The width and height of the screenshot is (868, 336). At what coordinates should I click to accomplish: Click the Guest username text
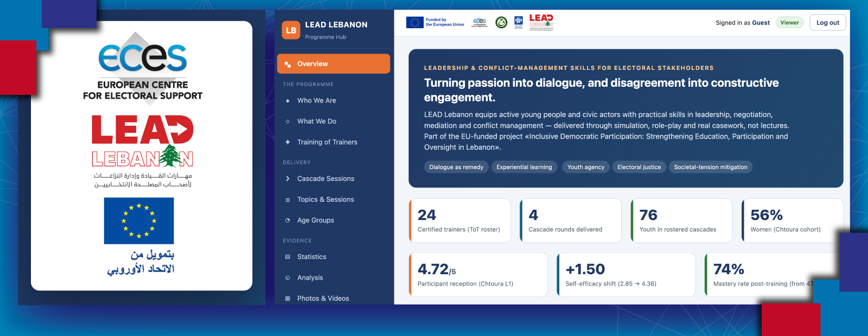(x=761, y=23)
